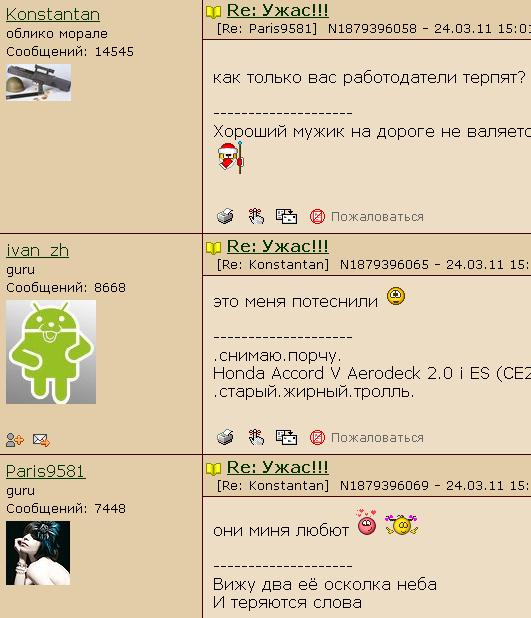Click the printer icon in ivan_zh's post
Viewport: 531px width, 618px height.
coord(225,437)
